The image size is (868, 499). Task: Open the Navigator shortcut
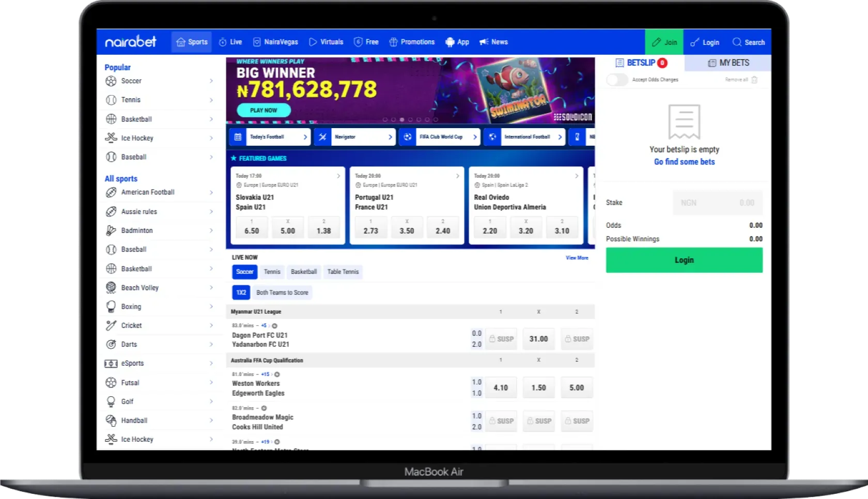pyautogui.click(x=354, y=137)
